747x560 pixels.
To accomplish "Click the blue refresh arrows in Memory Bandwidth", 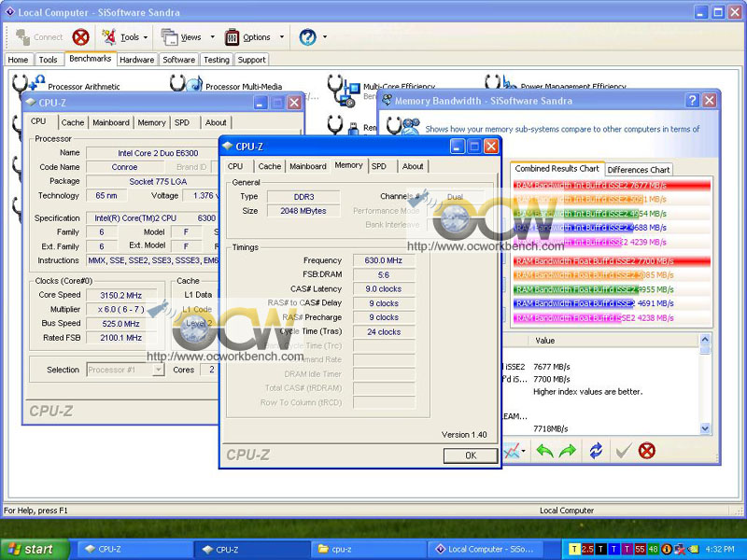I will tap(596, 451).
